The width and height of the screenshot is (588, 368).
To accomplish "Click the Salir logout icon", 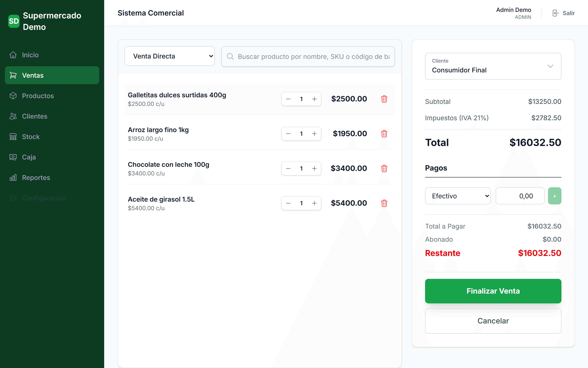I will [x=556, y=13].
